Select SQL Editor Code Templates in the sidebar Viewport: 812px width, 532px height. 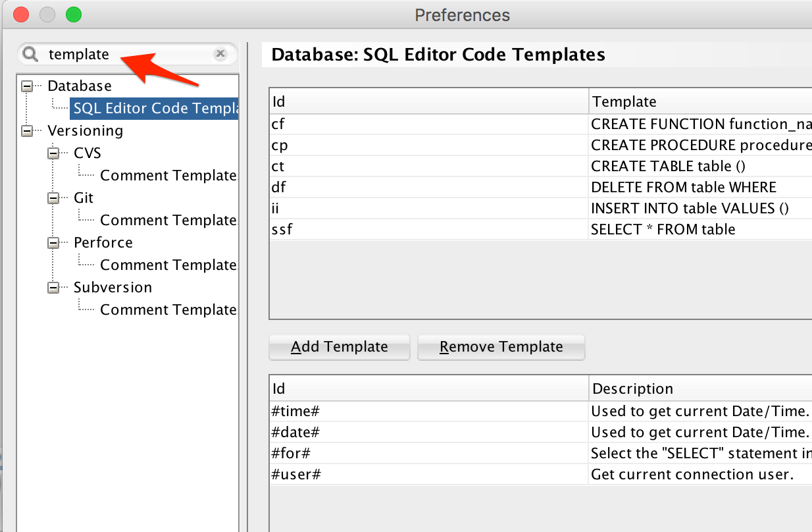pos(152,108)
